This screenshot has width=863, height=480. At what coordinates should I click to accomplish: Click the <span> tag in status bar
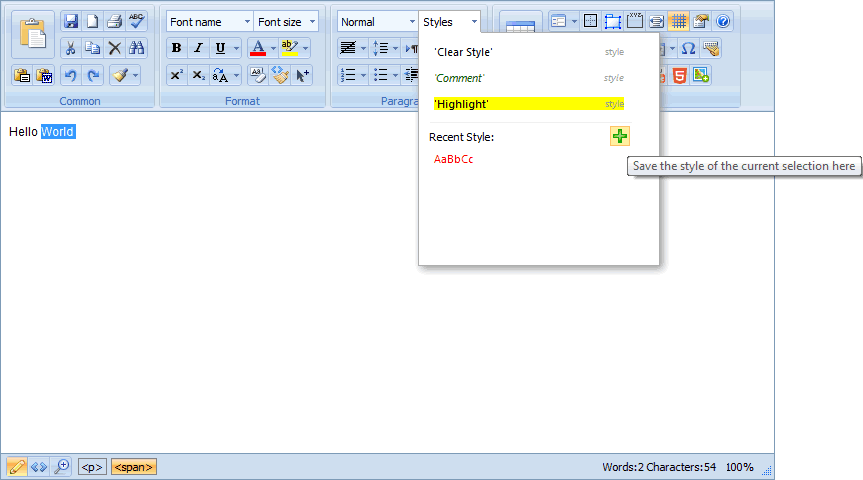(x=133, y=466)
